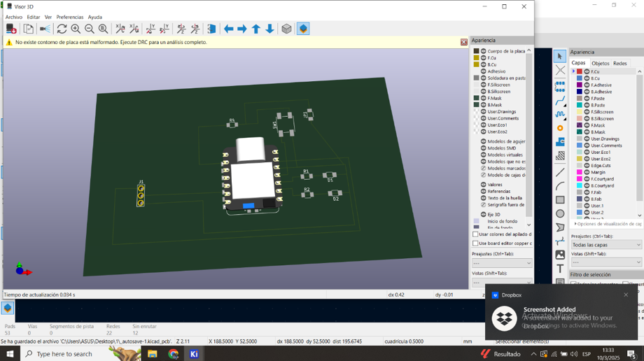Select draw rectangle tool in PCB editor
Screen dimensions: 644x361
[x=560, y=200]
